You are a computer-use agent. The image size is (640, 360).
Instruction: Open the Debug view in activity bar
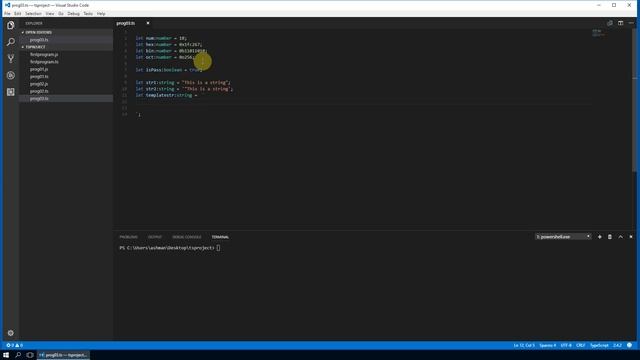(11, 76)
